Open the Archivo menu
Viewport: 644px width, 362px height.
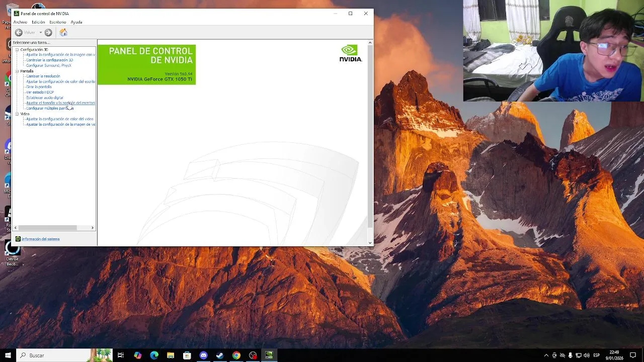pyautogui.click(x=20, y=22)
